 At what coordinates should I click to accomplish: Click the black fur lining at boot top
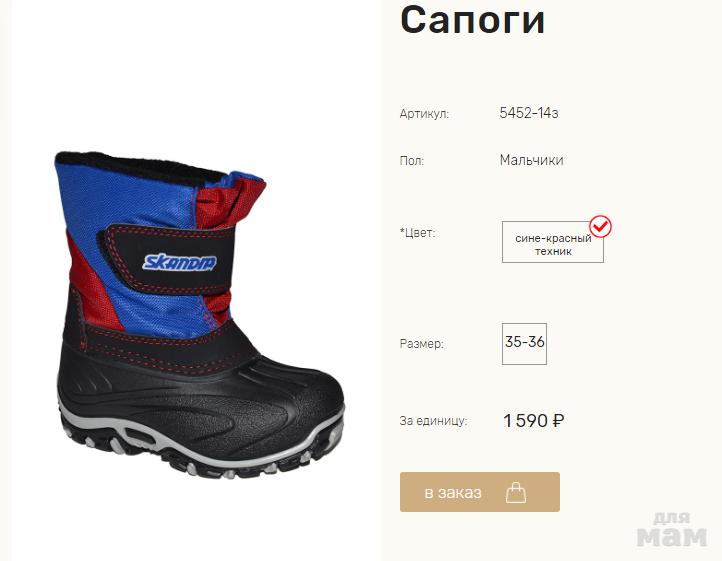[x=138, y=168]
